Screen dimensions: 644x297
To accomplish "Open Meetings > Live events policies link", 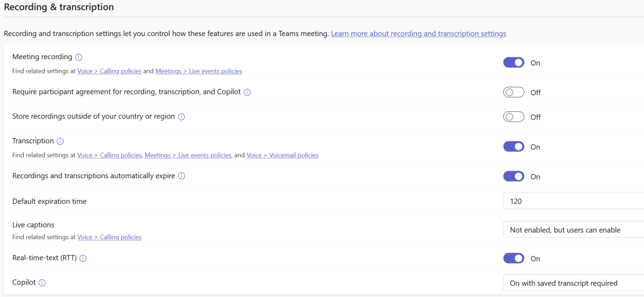I will pos(199,71).
